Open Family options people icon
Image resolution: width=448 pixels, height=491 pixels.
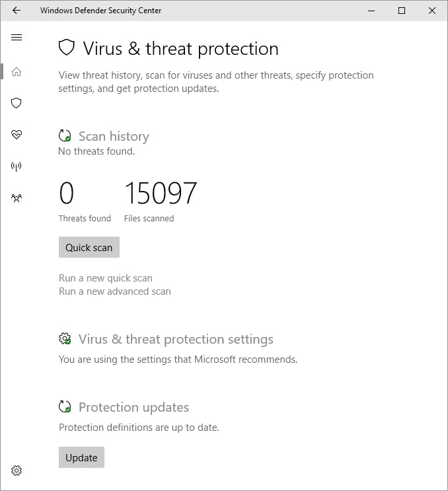(17, 198)
